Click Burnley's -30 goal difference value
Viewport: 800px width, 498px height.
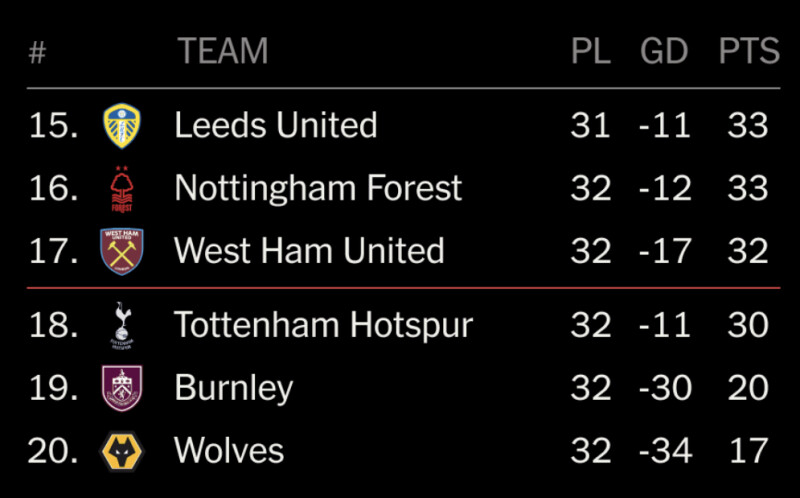click(665, 388)
